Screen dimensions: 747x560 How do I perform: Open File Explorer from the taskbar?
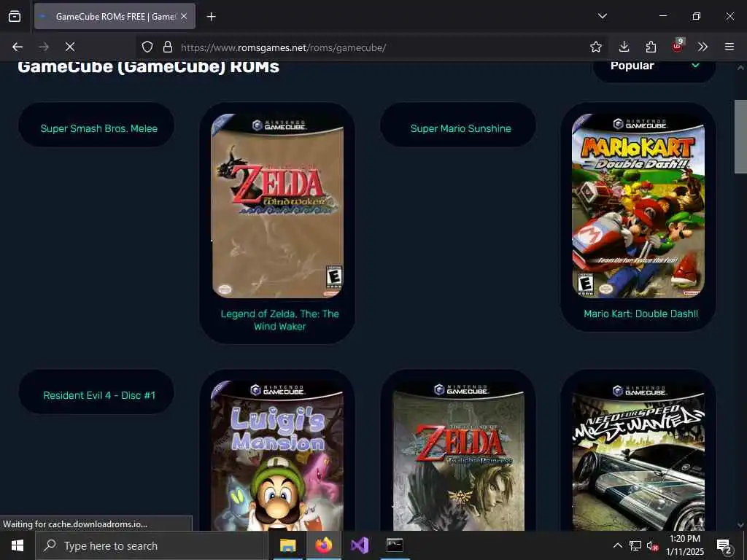tap(287, 545)
